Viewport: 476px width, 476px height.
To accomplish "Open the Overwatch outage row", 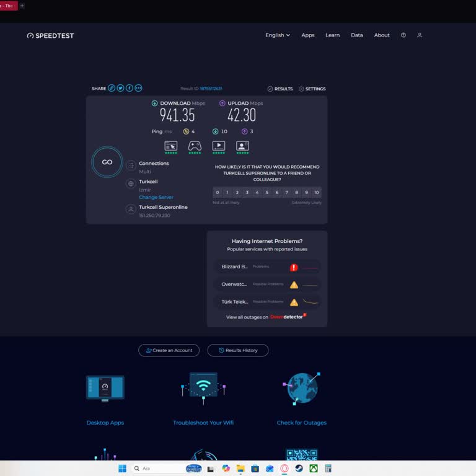I will coord(267,284).
